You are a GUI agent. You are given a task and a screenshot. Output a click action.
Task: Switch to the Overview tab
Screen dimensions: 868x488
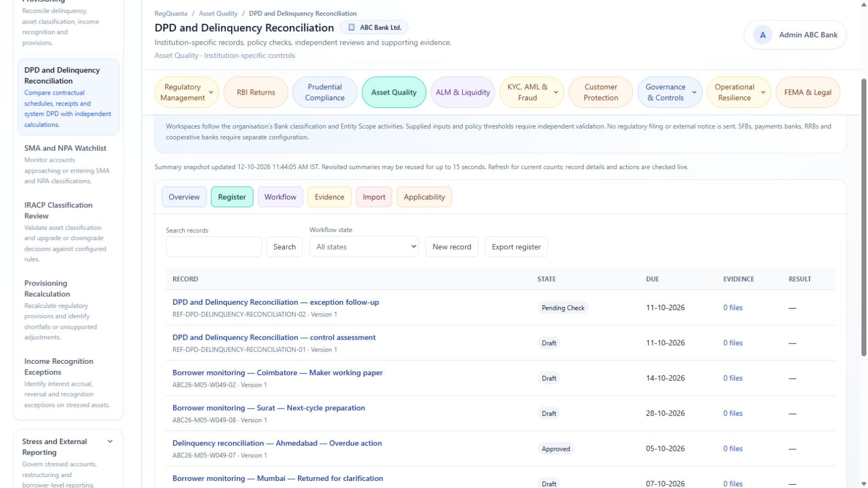click(x=184, y=197)
